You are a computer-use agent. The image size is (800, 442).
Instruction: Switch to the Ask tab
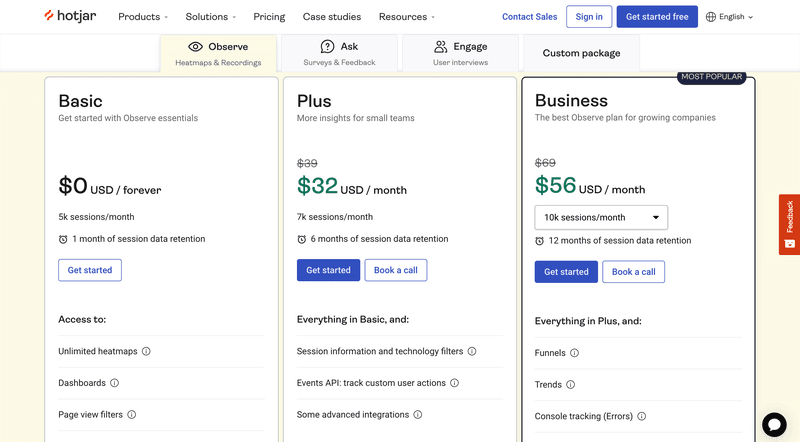click(339, 53)
